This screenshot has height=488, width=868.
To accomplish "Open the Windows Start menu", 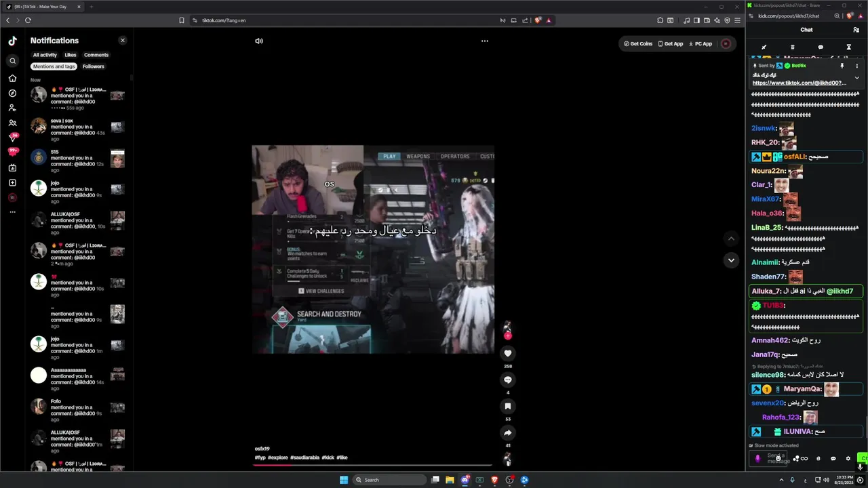I will click(344, 480).
